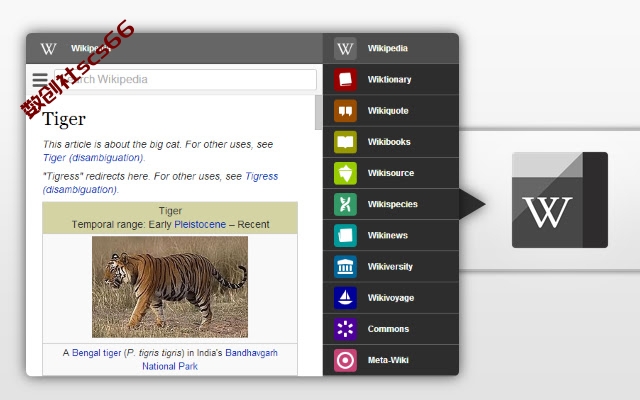Select the Wikispecies DNA icon

click(x=345, y=204)
